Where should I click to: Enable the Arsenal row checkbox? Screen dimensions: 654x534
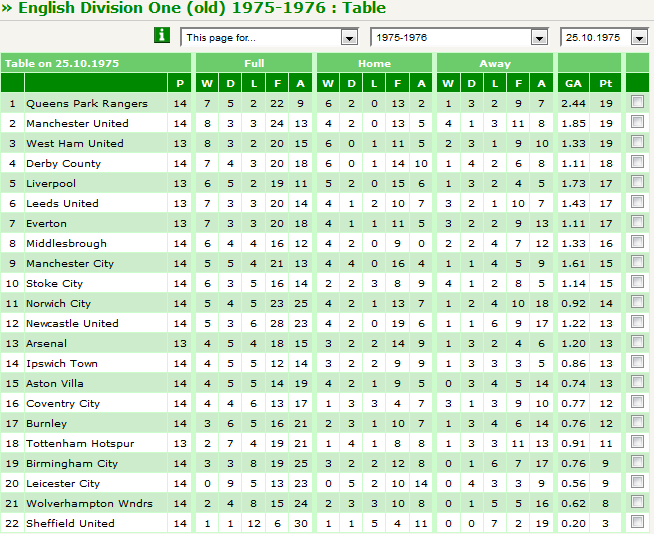637,342
